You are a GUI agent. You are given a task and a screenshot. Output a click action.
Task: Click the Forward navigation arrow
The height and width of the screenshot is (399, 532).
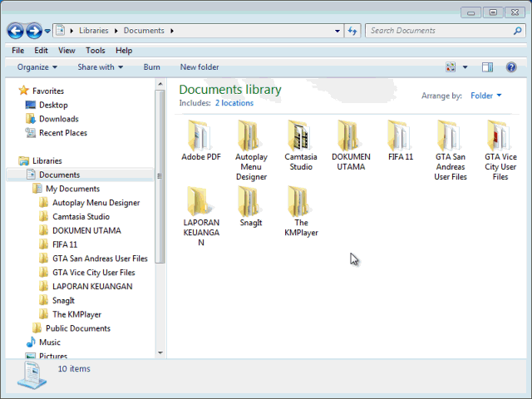click(x=34, y=31)
